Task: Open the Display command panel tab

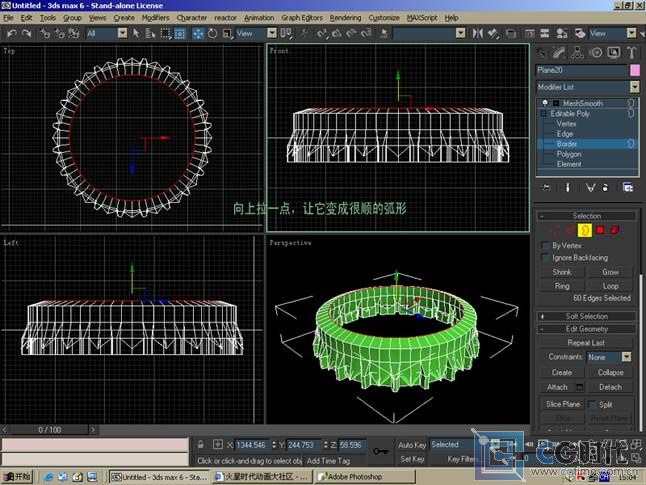Action: pos(613,53)
